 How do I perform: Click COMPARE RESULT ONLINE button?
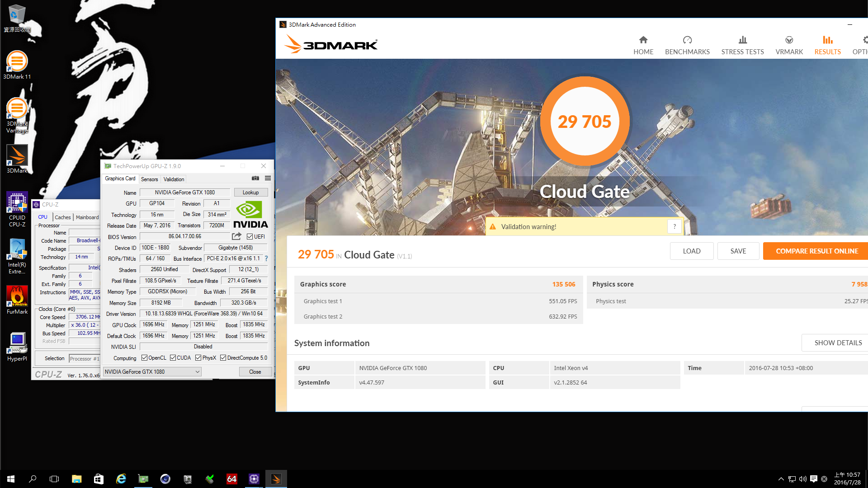[816, 251]
